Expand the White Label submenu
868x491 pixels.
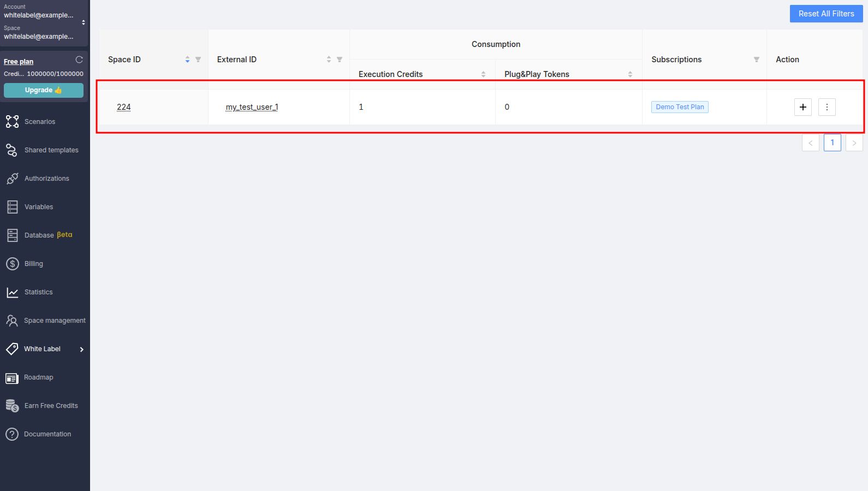coord(82,350)
